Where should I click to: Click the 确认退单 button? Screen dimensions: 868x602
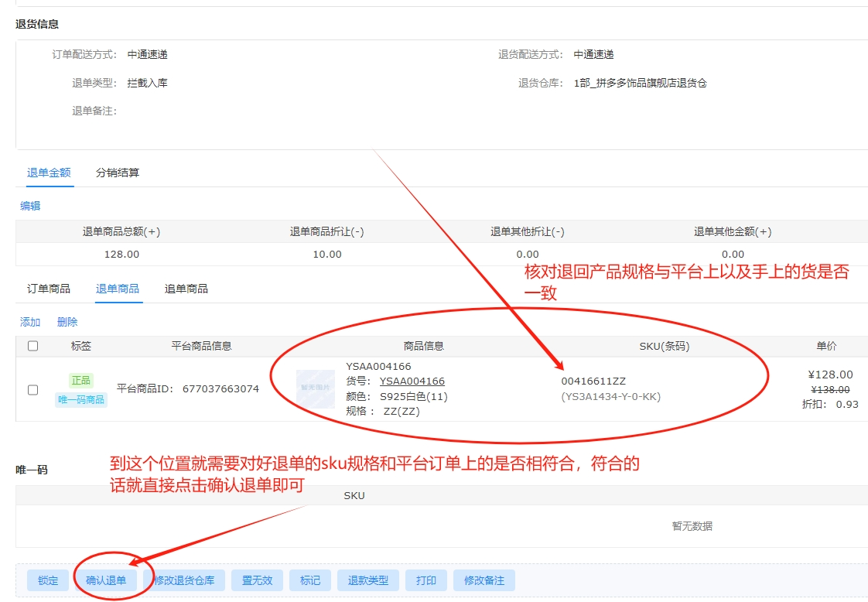click(x=106, y=580)
